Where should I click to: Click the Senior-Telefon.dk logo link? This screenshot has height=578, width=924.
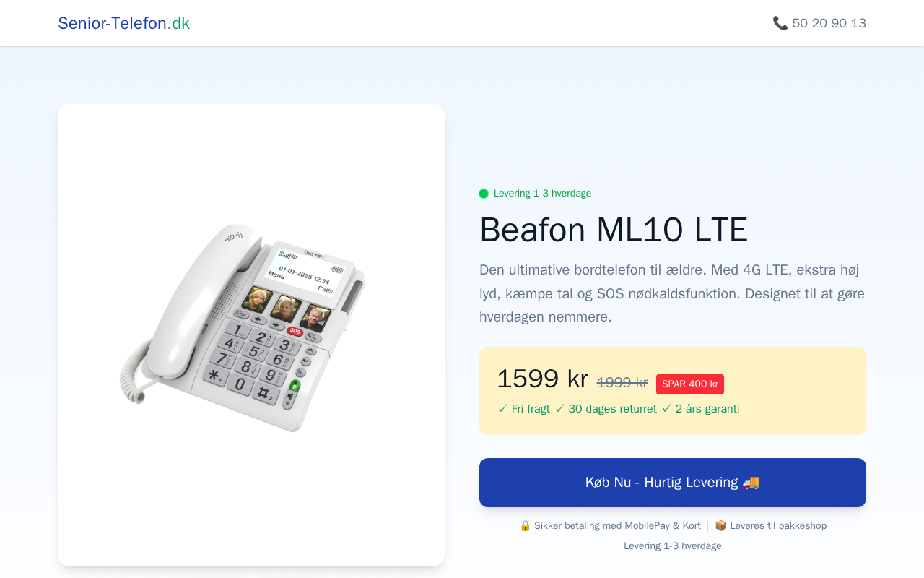click(x=123, y=23)
